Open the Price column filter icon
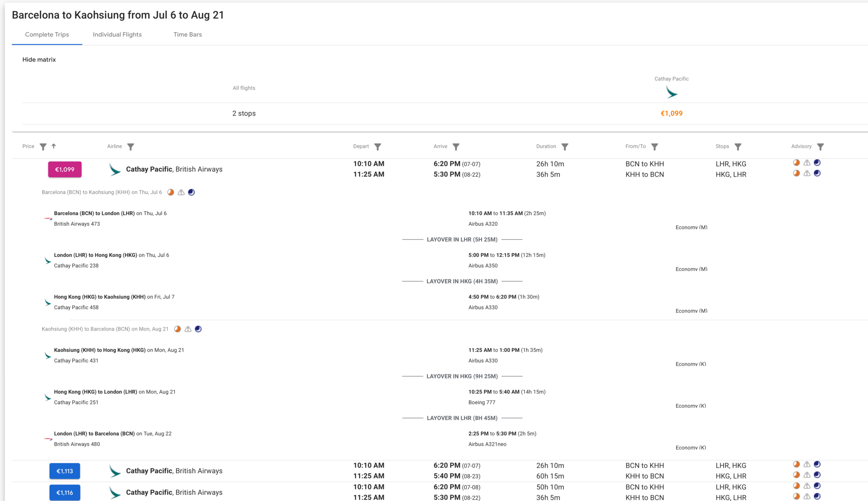This screenshot has height=501, width=868. click(x=43, y=147)
